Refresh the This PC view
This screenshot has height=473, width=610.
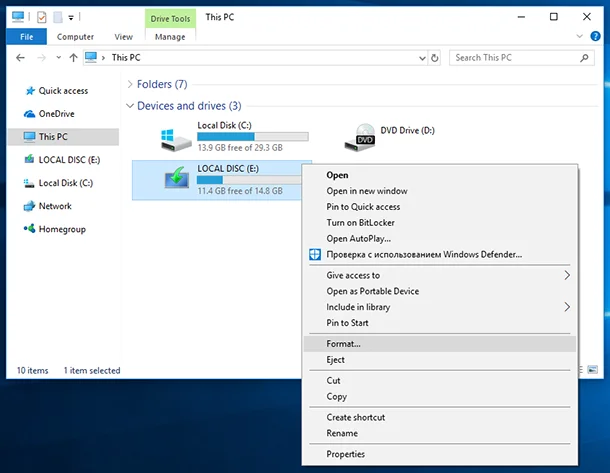coord(435,58)
